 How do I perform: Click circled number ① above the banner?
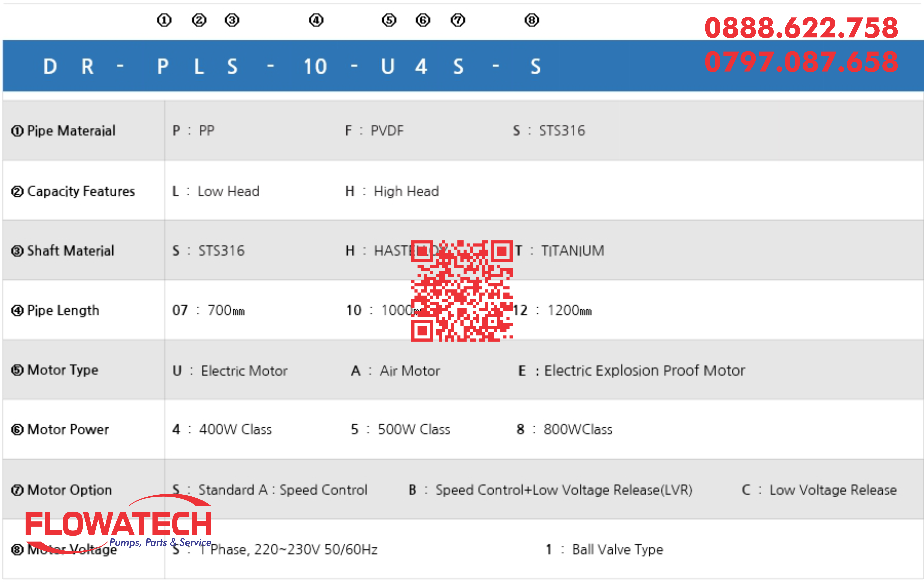coord(164,20)
